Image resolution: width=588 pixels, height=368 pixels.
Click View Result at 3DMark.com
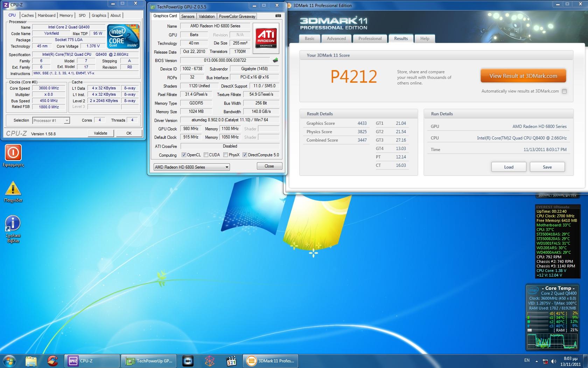click(x=523, y=76)
